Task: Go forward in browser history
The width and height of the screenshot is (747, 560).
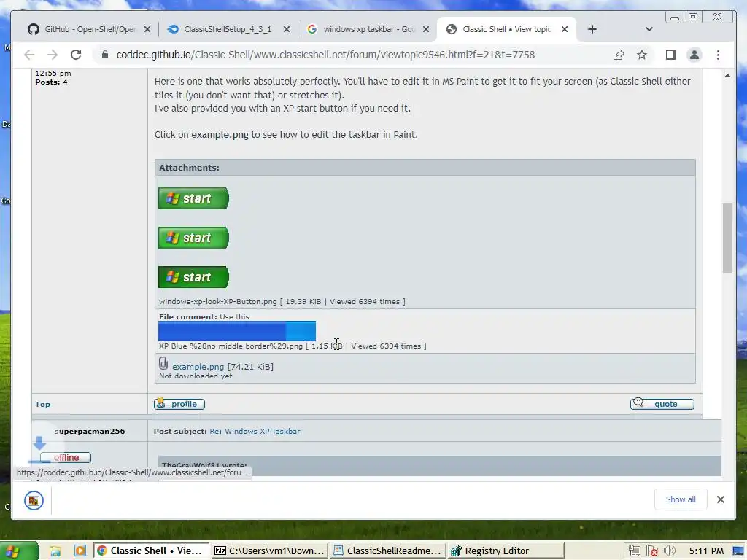Action: tap(52, 55)
